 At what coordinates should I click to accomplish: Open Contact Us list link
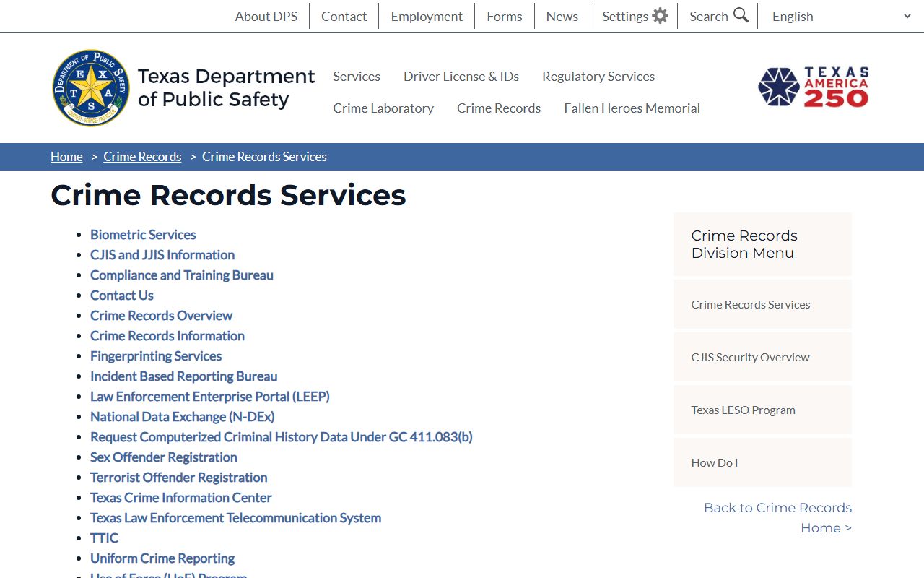[x=122, y=296]
